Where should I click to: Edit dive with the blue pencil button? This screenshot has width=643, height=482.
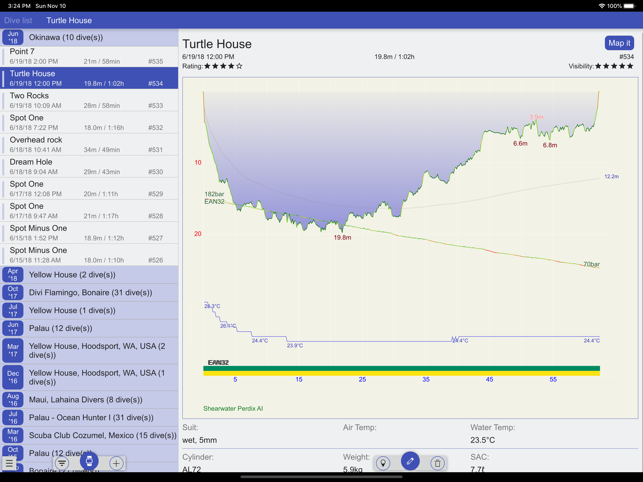410,461
